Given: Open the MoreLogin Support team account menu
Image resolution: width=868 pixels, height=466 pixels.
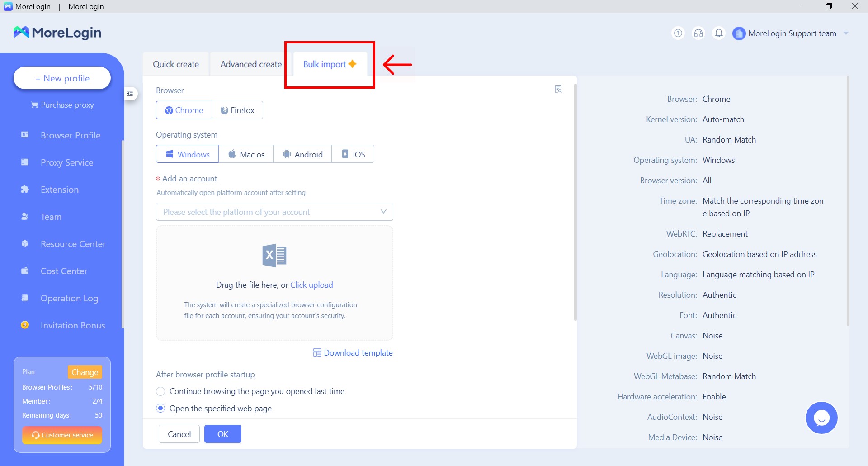Looking at the screenshot, I should coord(791,33).
